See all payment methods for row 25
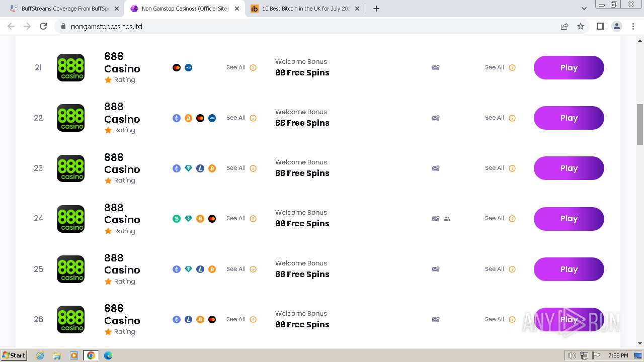 [236, 269]
